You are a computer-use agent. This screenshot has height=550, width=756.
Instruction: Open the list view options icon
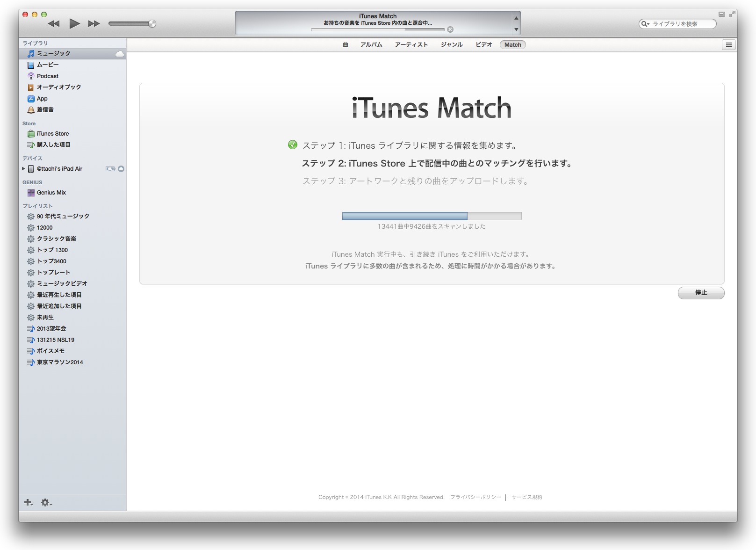728,45
